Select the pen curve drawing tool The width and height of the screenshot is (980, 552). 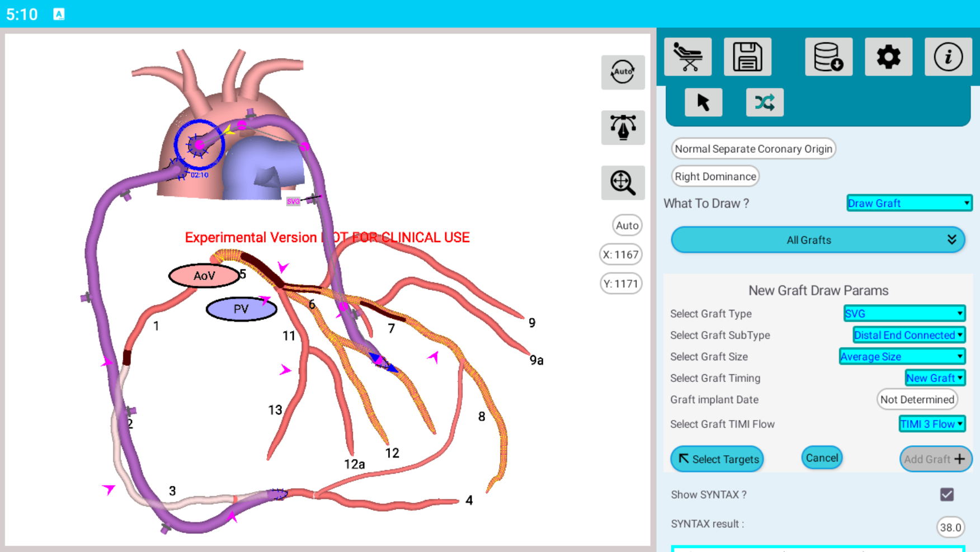click(x=623, y=128)
